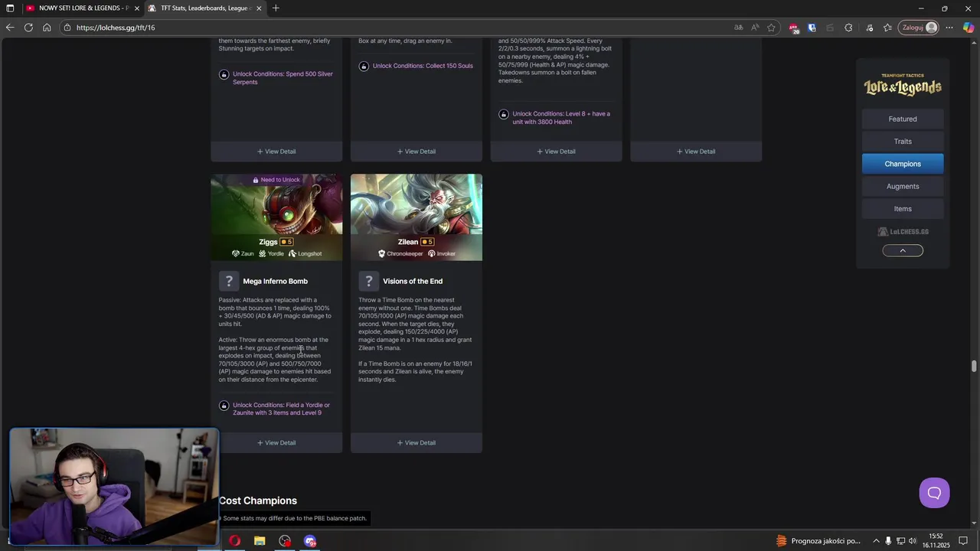Image resolution: width=980 pixels, height=551 pixels.
Task: Expand View Detail under Level 8 unlock card
Action: pyautogui.click(x=556, y=152)
